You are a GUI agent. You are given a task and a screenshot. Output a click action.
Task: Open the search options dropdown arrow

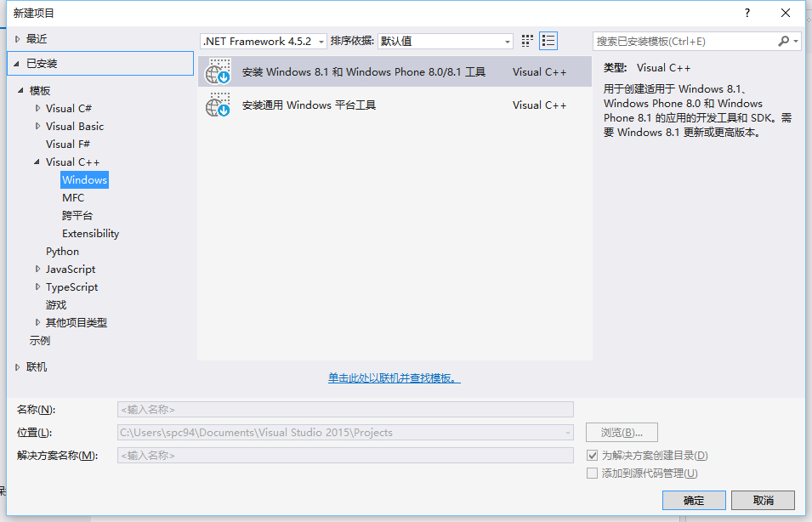[796, 41]
